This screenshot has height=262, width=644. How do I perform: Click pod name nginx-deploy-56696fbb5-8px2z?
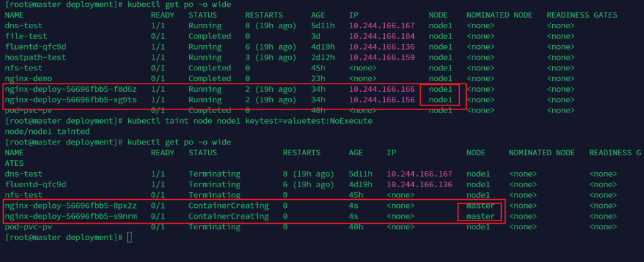70,205
